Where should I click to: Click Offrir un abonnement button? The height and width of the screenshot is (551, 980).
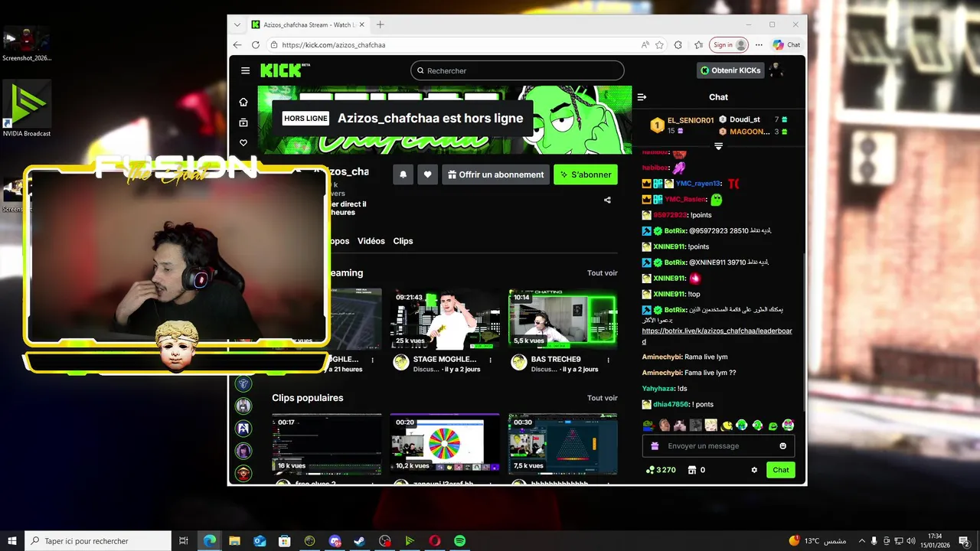pos(495,174)
